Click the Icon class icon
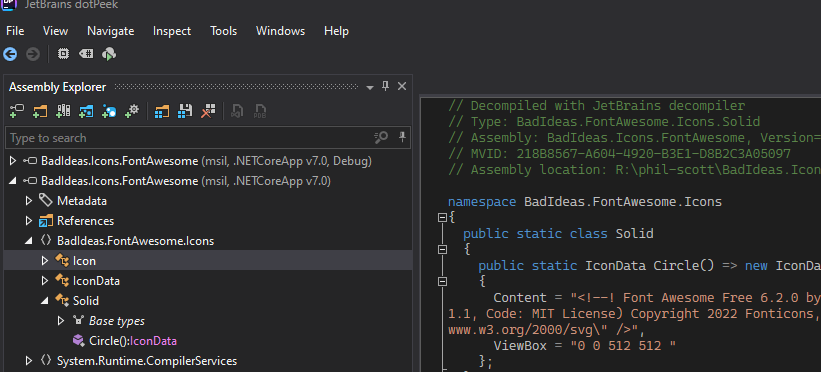821x372 pixels. pyautogui.click(x=62, y=260)
